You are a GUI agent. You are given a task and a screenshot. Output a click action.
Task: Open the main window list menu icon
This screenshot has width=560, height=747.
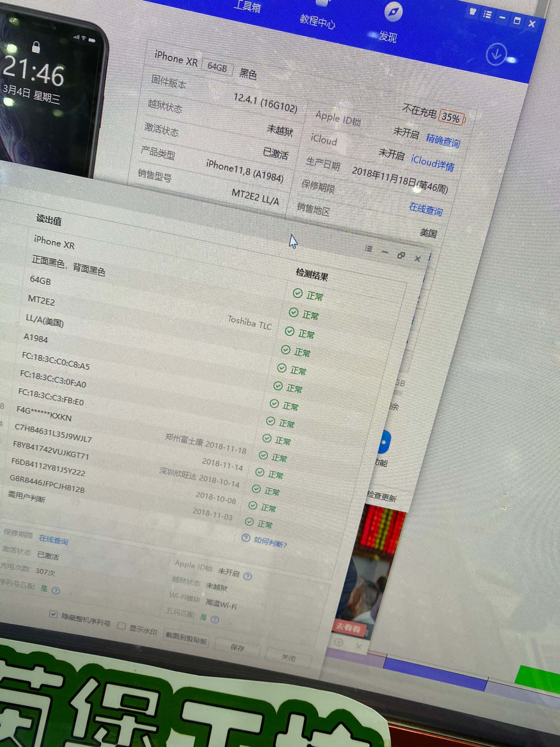pos(487,15)
